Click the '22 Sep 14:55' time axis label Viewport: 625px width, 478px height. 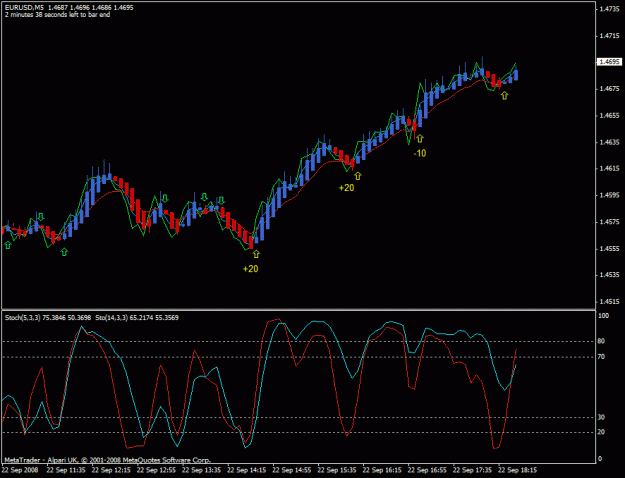(x=292, y=470)
